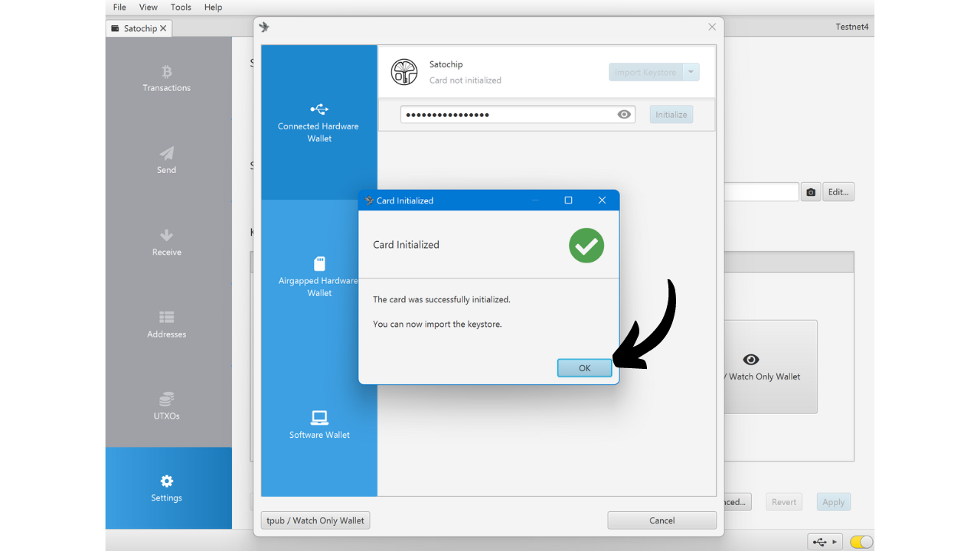Click the USB hardware wallet status-bar icon
Image resolution: width=980 pixels, height=551 pixels.
pos(824,542)
